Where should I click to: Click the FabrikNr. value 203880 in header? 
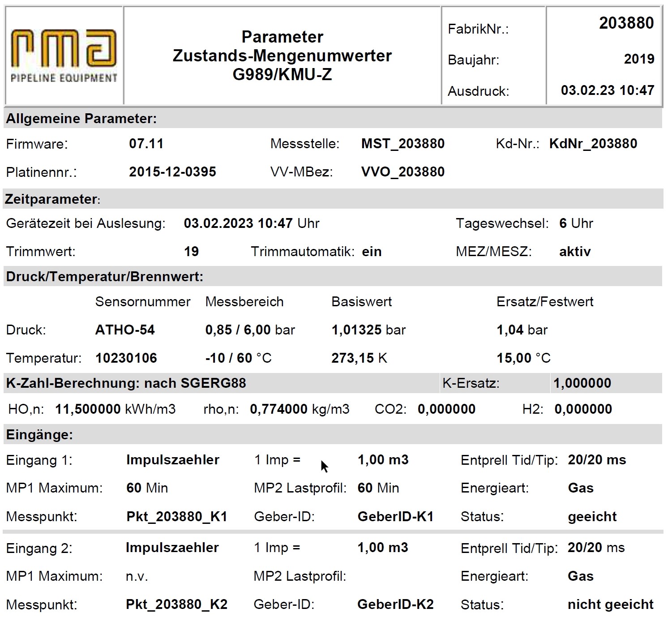point(626,23)
